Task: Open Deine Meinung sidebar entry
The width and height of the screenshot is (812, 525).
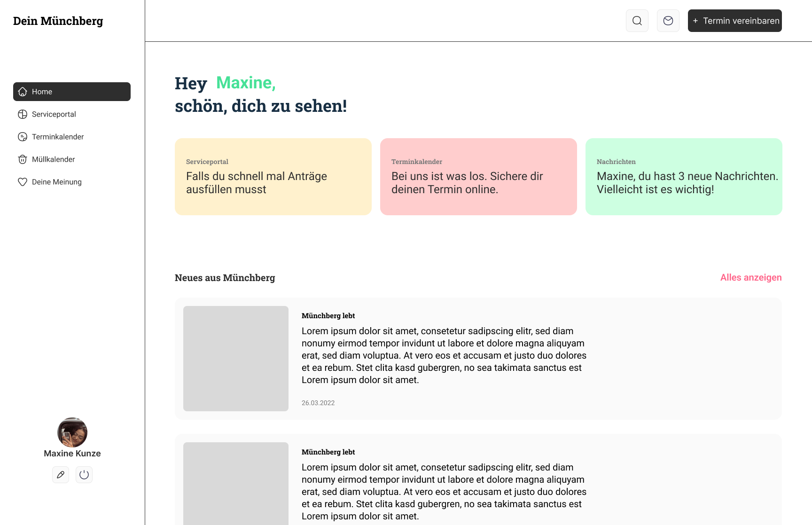Action: point(57,182)
